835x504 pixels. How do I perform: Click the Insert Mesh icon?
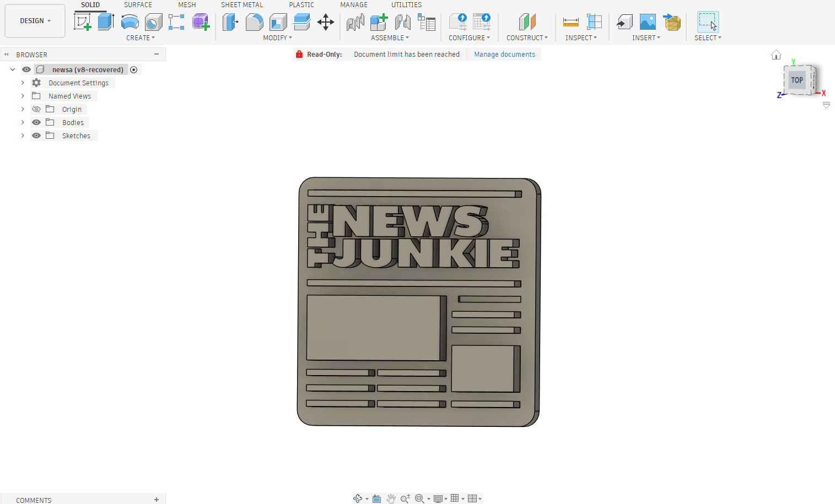(x=672, y=23)
